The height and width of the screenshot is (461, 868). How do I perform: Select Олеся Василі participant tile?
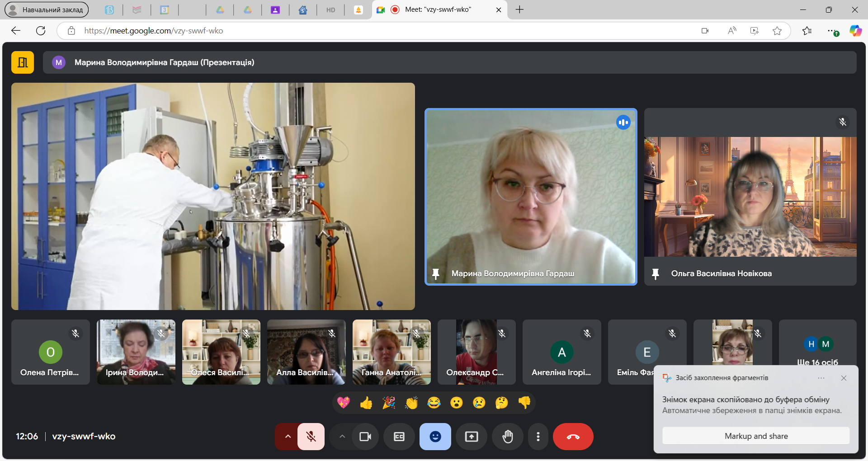coord(221,352)
